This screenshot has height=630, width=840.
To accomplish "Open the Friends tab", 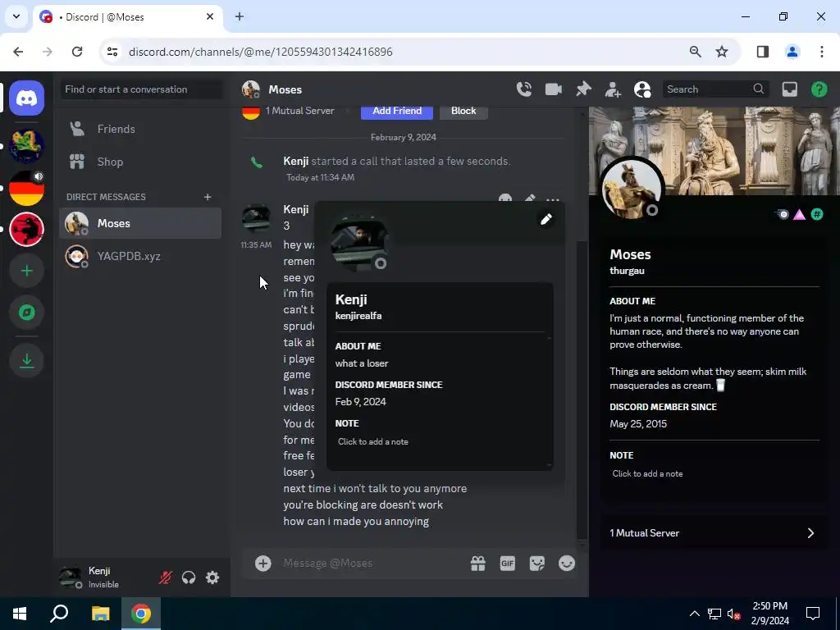I will click(x=140, y=129).
